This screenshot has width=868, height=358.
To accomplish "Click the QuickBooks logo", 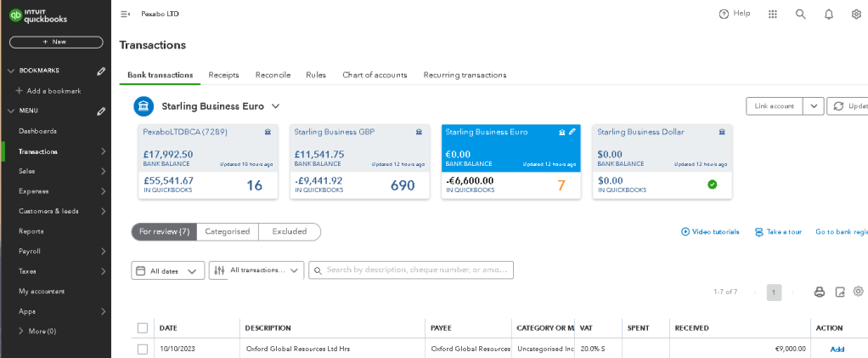I will [x=38, y=16].
